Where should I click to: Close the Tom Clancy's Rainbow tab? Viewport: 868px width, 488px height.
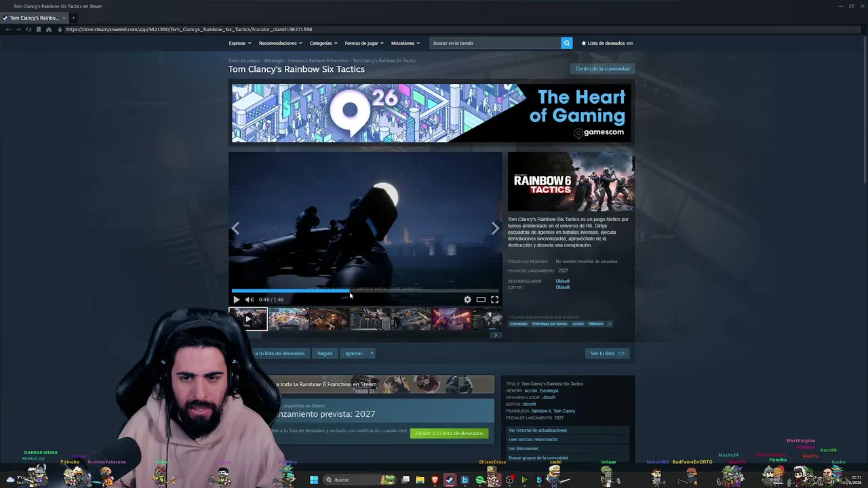pyautogui.click(x=64, y=18)
